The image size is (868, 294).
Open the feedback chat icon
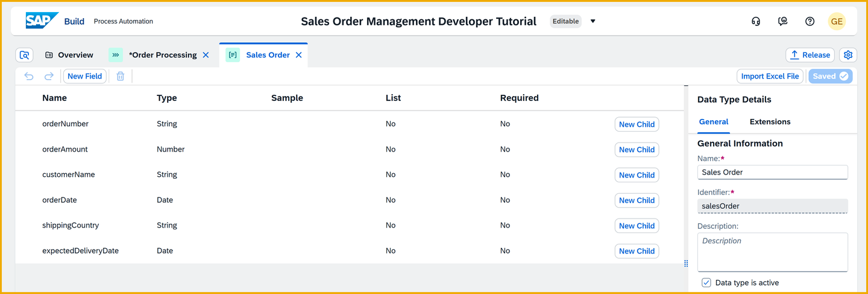pyautogui.click(x=783, y=21)
